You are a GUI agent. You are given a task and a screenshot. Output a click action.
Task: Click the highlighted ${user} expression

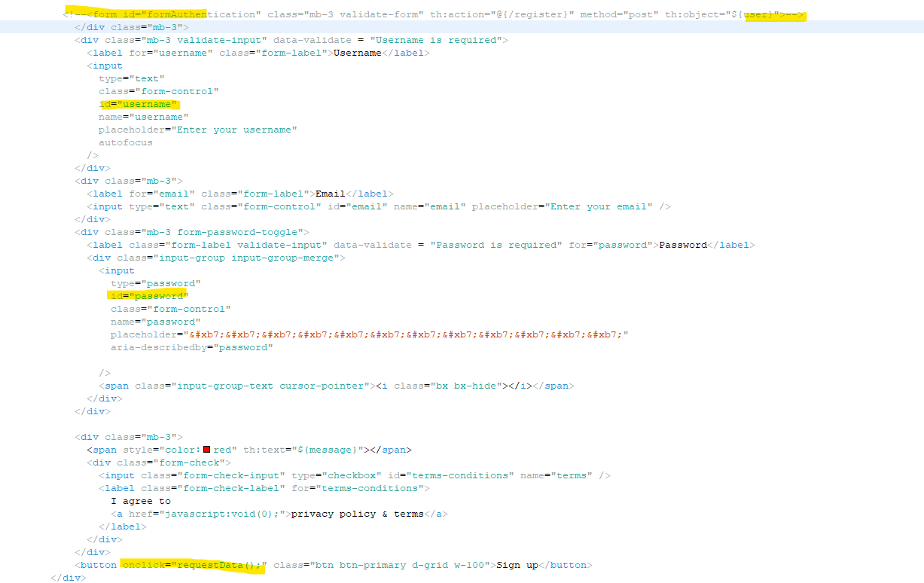tap(755, 14)
